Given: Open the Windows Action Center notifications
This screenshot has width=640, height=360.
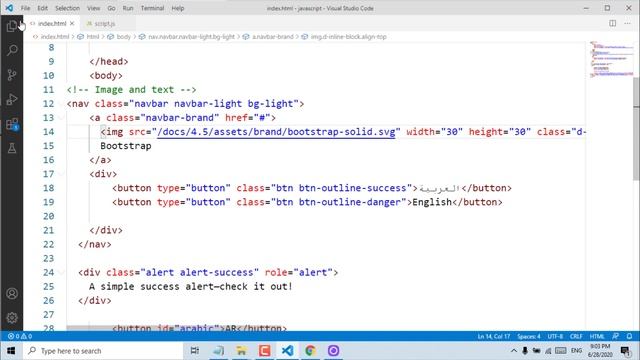Looking at the screenshot, I should (x=625, y=351).
